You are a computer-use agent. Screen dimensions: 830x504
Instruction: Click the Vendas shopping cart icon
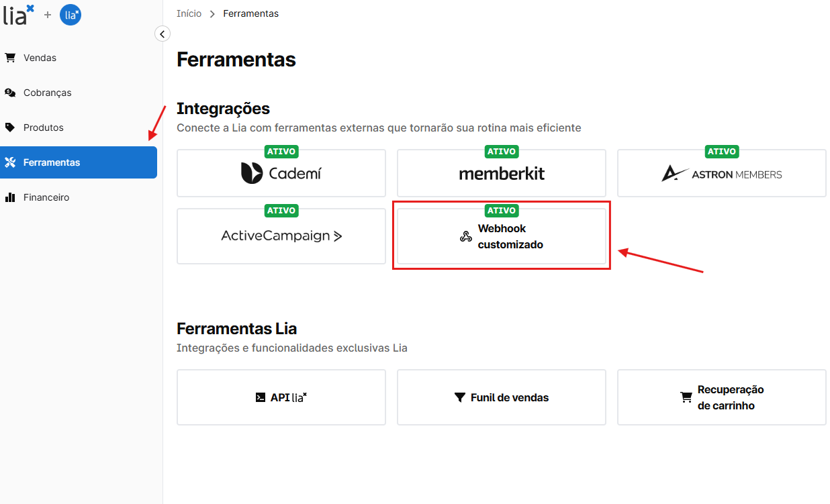coord(10,58)
